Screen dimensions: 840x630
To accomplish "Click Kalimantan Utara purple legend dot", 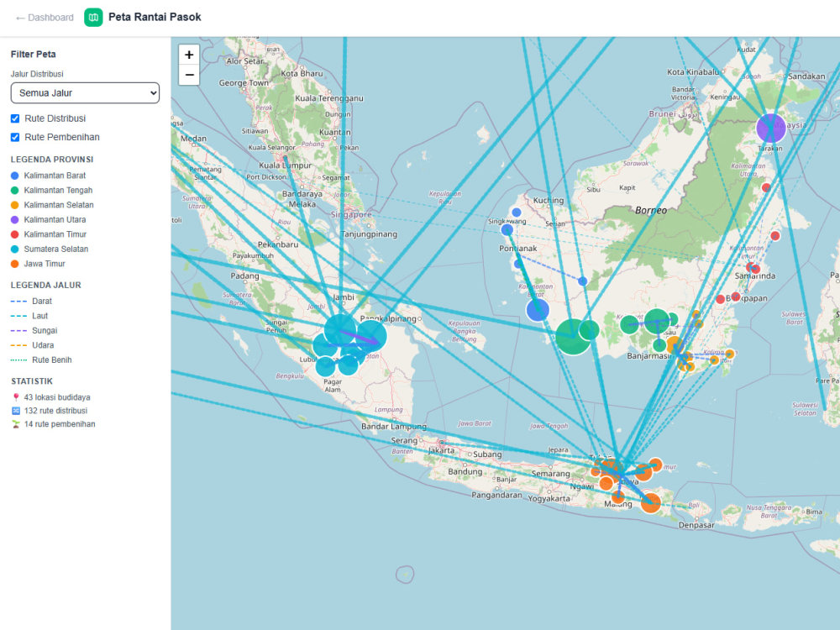I will (14, 219).
